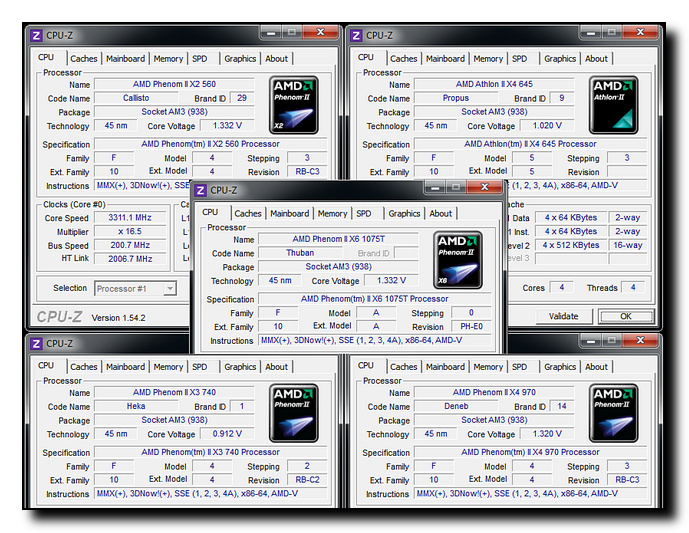
Task: Open Caches tab in Phenom II X3 740 window
Action: [x=83, y=367]
